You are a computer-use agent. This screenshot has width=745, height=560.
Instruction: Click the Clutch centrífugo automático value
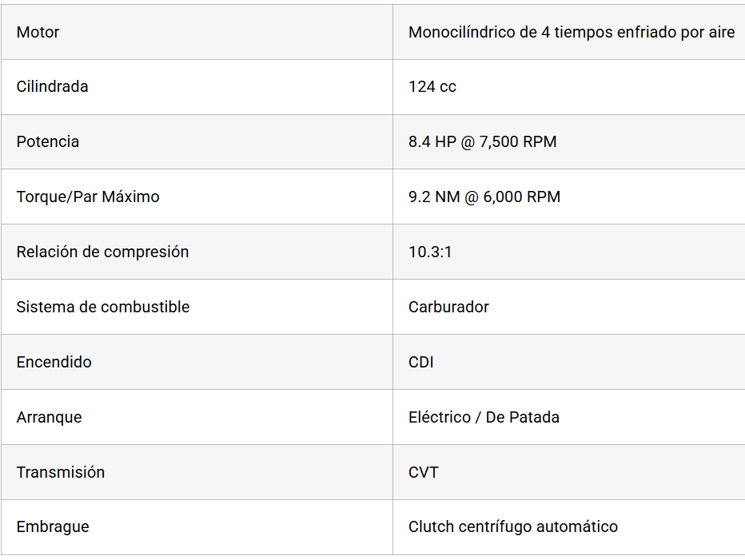tap(512, 526)
